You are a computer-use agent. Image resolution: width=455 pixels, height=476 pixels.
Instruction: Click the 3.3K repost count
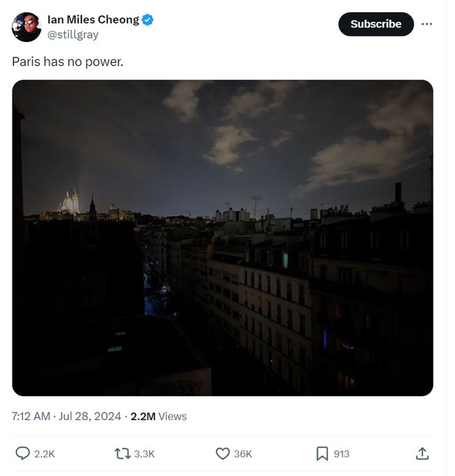[x=145, y=453]
